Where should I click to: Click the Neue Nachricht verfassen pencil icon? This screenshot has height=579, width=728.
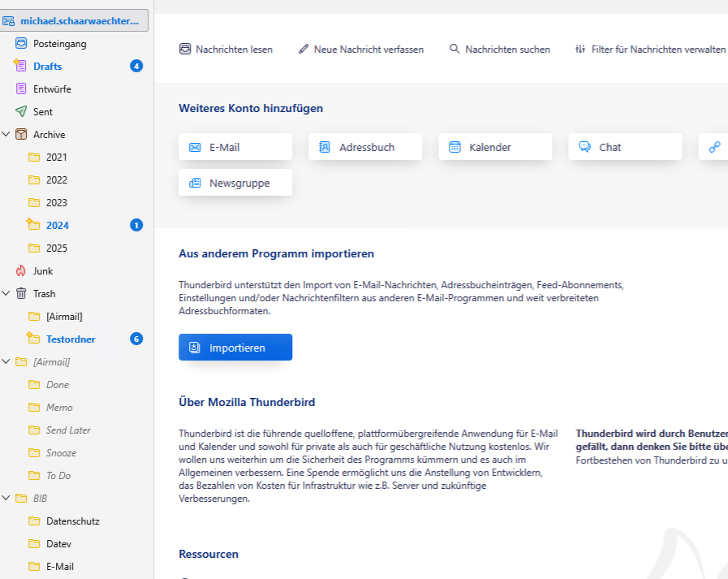click(x=304, y=50)
